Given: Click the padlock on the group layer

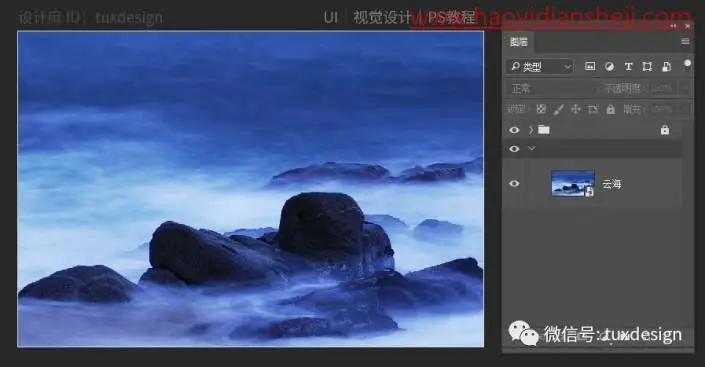Looking at the screenshot, I should [665, 130].
